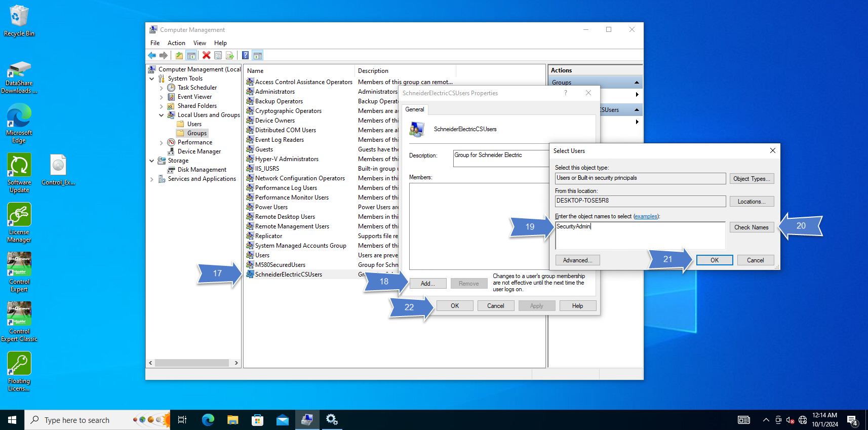Open the File menu

[155, 43]
